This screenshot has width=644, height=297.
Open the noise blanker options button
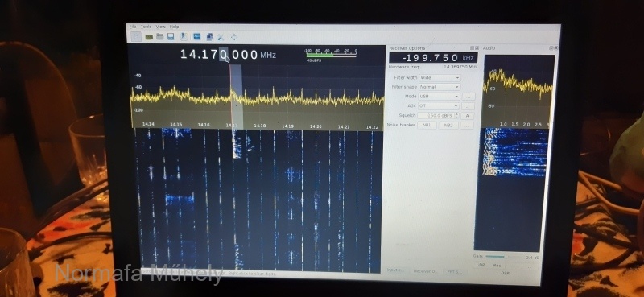467,126
